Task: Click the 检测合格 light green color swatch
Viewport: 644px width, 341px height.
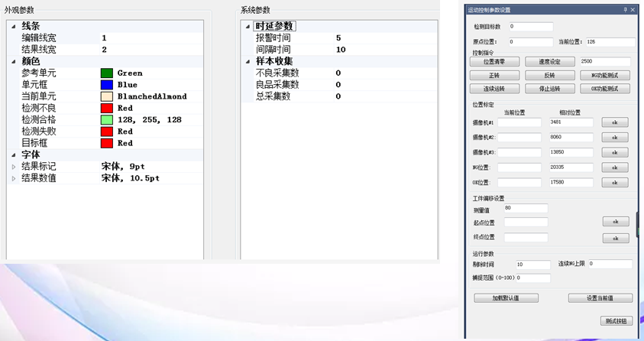Action: (107, 120)
